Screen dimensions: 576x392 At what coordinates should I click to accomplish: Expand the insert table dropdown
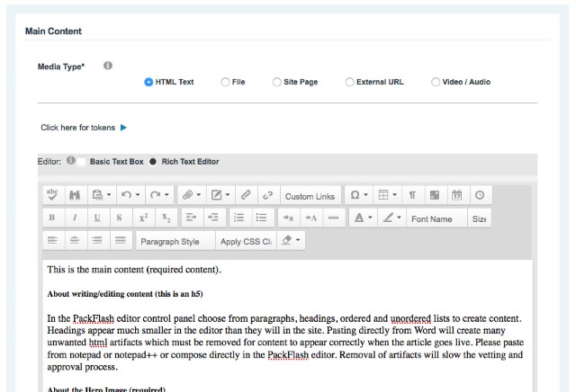click(388, 196)
